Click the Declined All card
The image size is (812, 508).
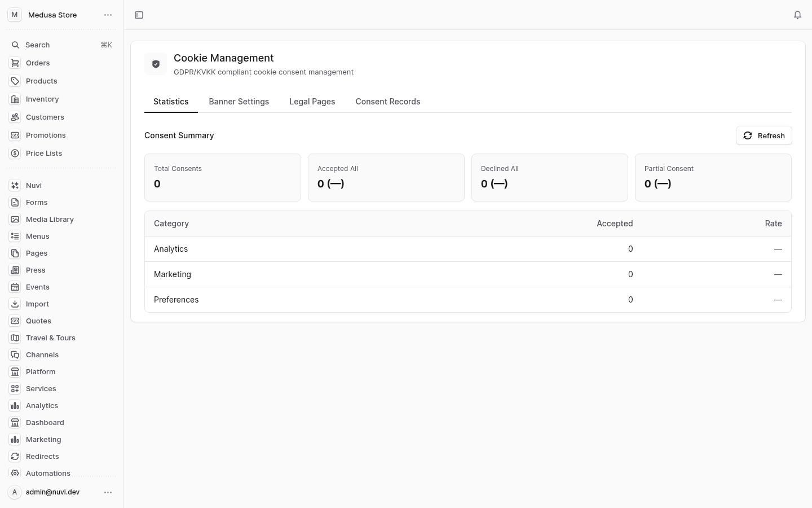[550, 177]
